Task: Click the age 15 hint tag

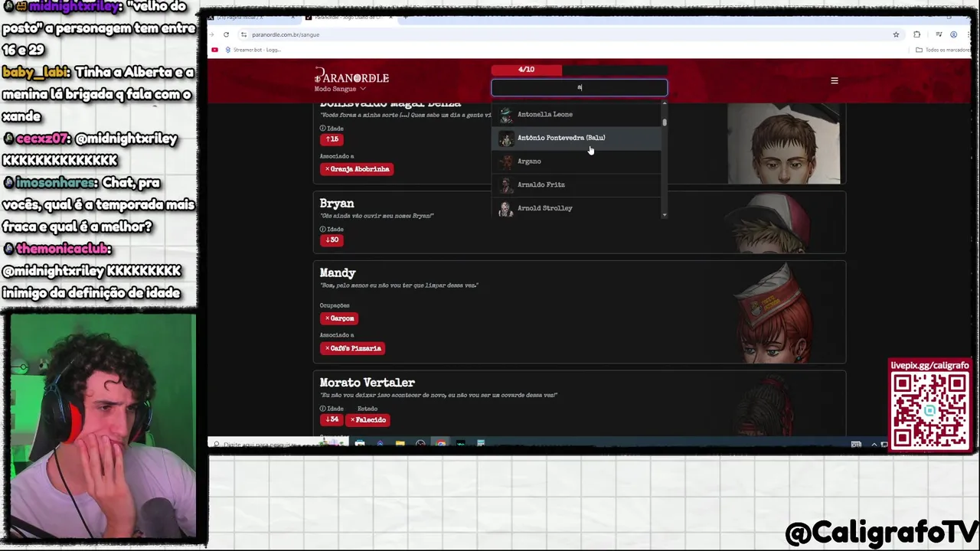Action: pyautogui.click(x=332, y=139)
